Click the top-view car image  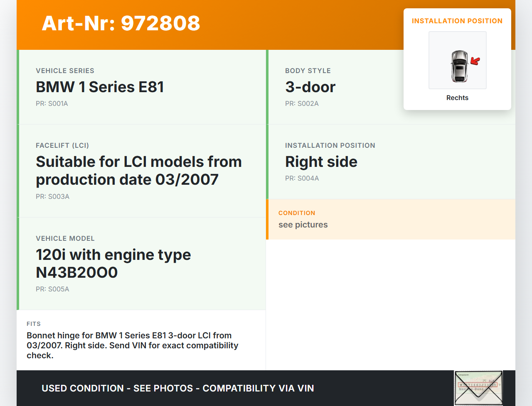tap(459, 66)
